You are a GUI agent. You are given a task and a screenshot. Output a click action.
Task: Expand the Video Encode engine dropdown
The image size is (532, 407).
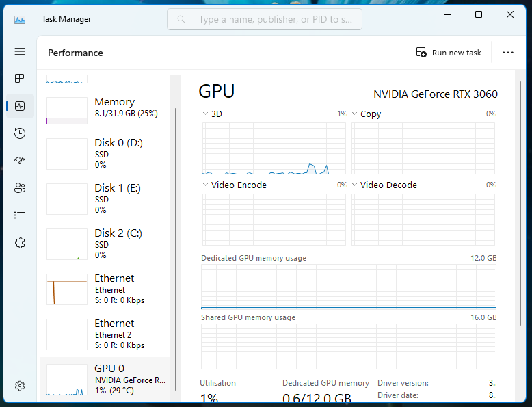point(205,185)
